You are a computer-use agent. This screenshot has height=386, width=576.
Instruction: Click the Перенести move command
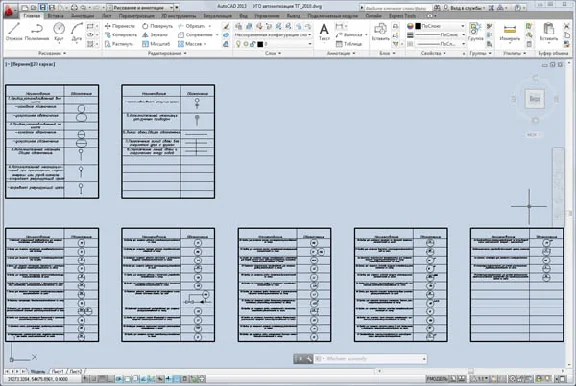tap(120, 26)
